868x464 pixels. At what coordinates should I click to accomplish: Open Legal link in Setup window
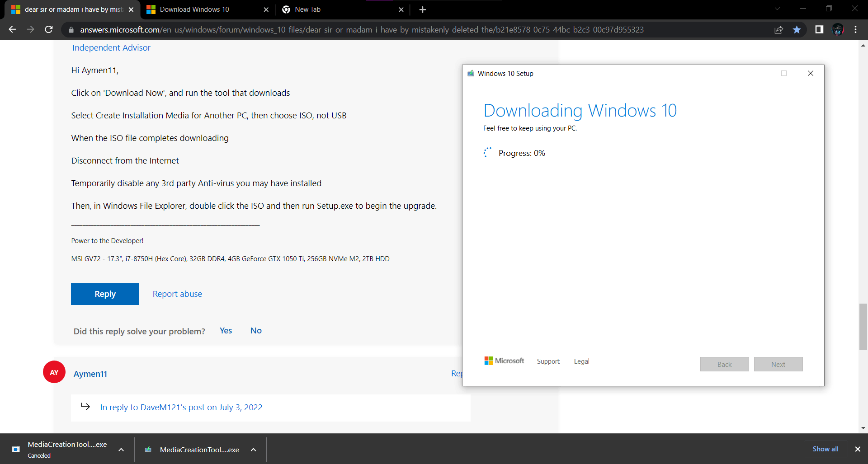(x=581, y=361)
